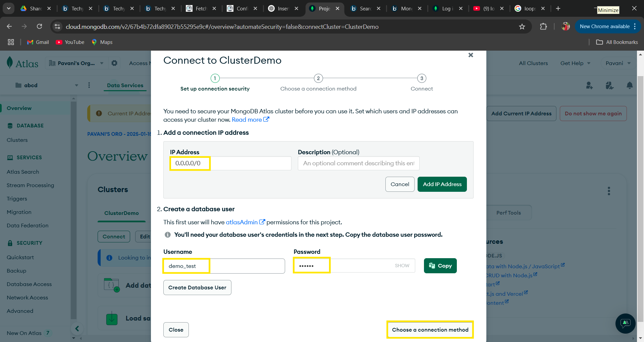The height and width of the screenshot is (342, 644).
Task: Open the atlasAdmin permissions link
Action: (242, 222)
